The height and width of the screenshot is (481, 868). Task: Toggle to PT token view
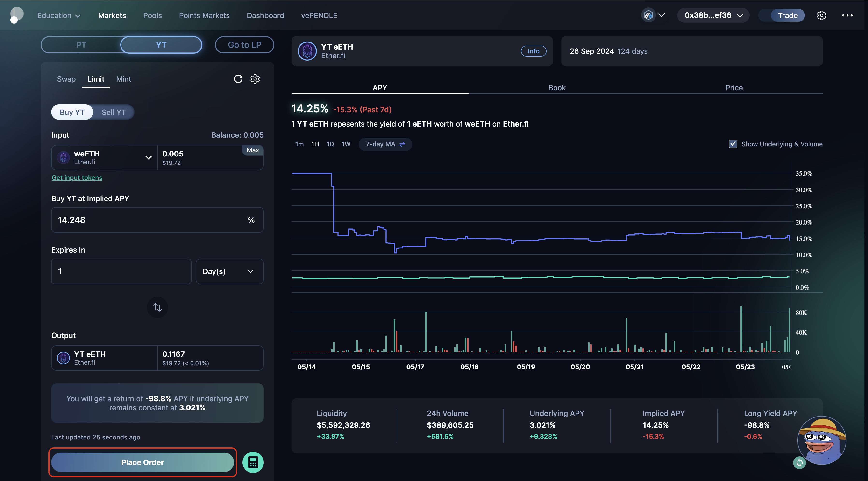coord(81,45)
